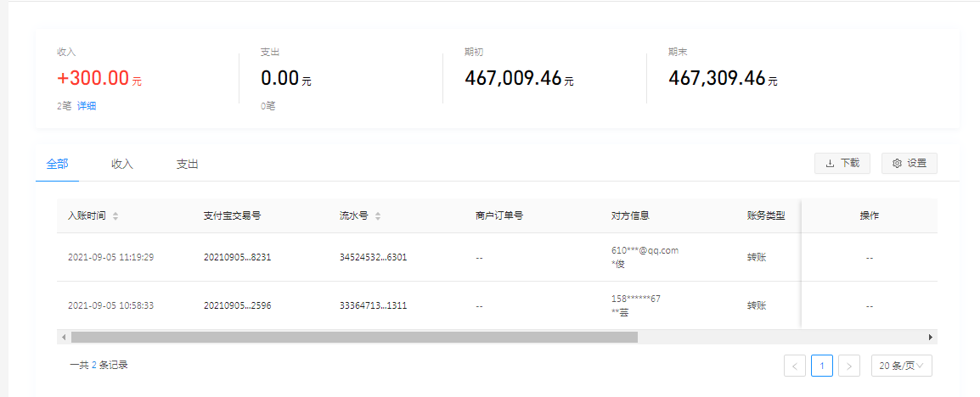Switch to the 支出 tab

click(187, 165)
